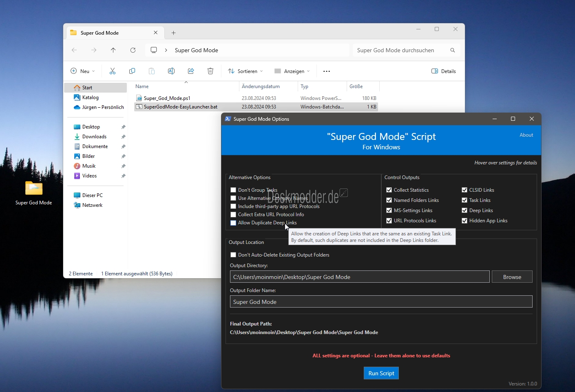Click the Output Directory path field
This screenshot has height=392, width=575.
pyautogui.click(x=360, y=277)
